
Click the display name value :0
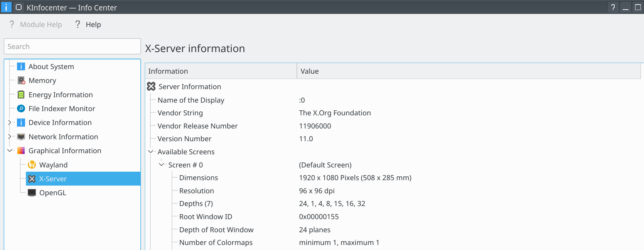[x=302, y=100]
